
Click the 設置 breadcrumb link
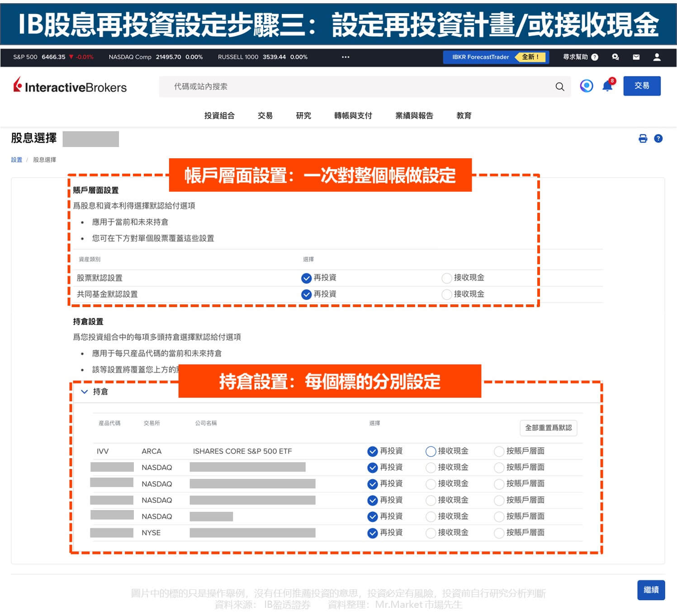pos(17,160)
